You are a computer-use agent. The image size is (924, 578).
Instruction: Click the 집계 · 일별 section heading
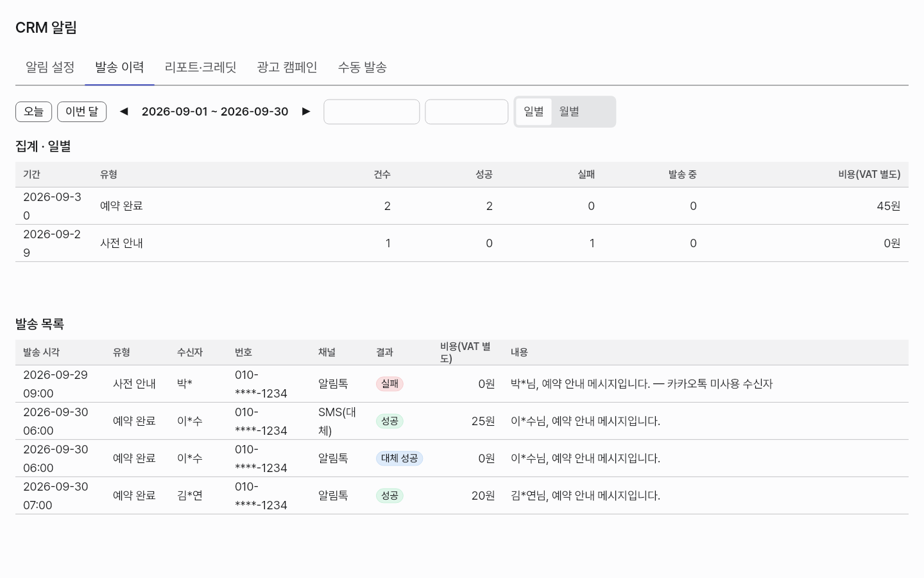pos(43,146)
